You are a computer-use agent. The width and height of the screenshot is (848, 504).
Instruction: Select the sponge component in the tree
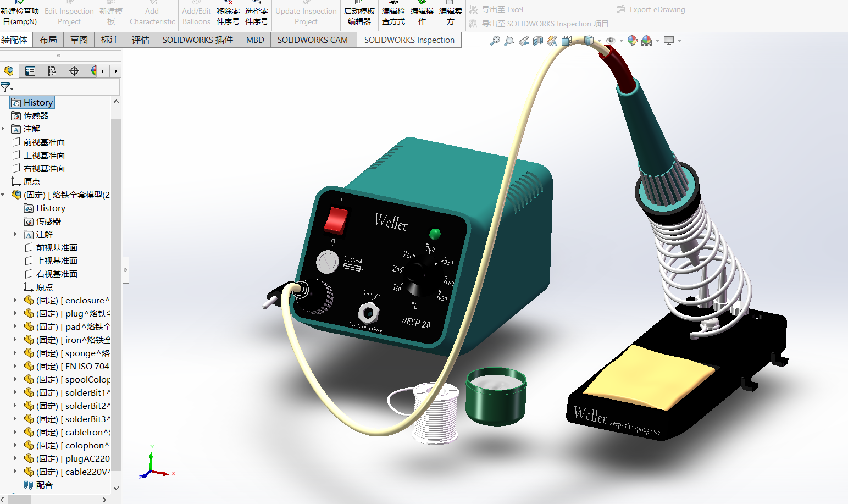pyautogui.click(x=67, y=353)
